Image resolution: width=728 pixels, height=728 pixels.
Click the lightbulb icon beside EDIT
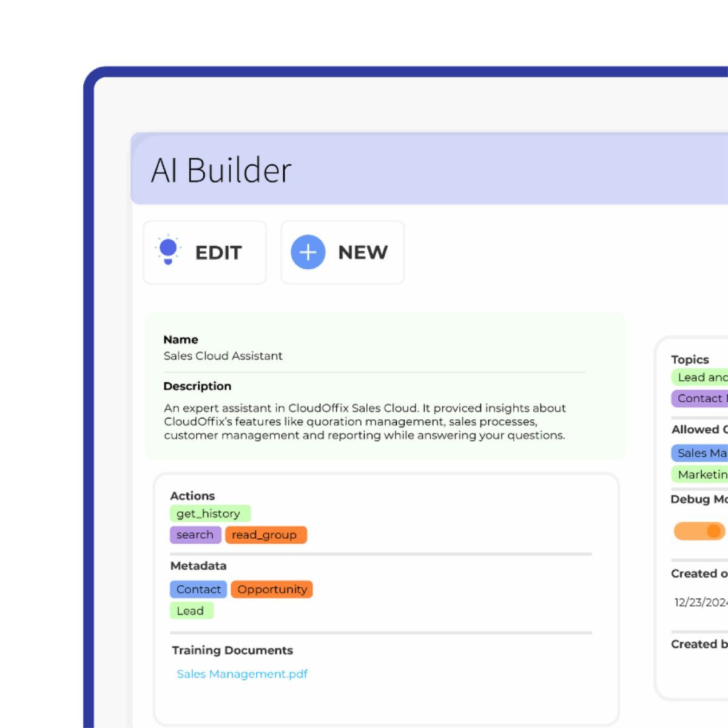pyautogui.click(x=168, y=251)
